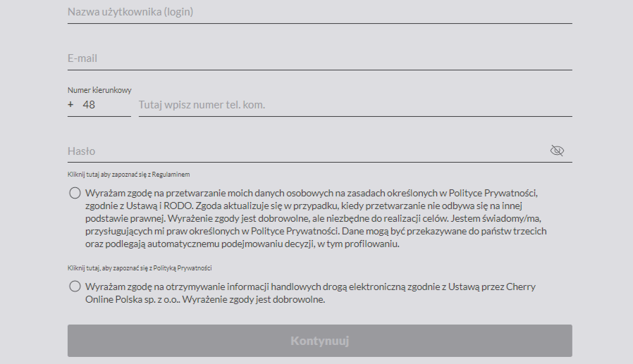Image resolution: width=633 pixels, height=364 pixels.
Task: Click the Cherry Online Polska consent text
Action: (310, 293)
